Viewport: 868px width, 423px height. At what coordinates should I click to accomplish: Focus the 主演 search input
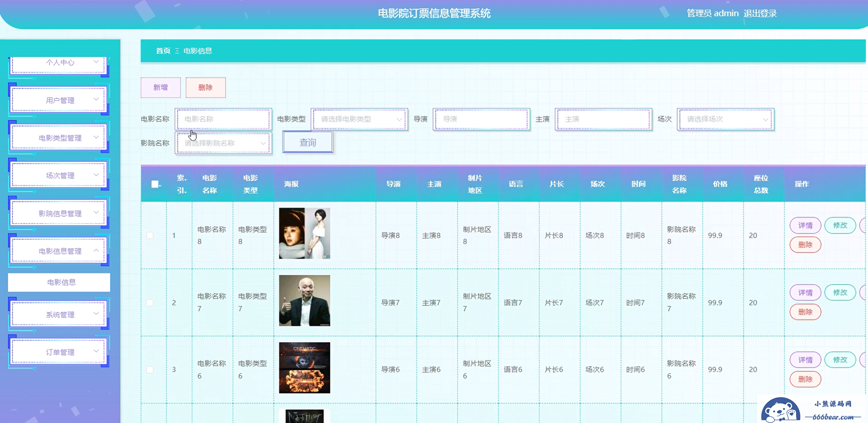pyautogui.click(x=603, y=119)
